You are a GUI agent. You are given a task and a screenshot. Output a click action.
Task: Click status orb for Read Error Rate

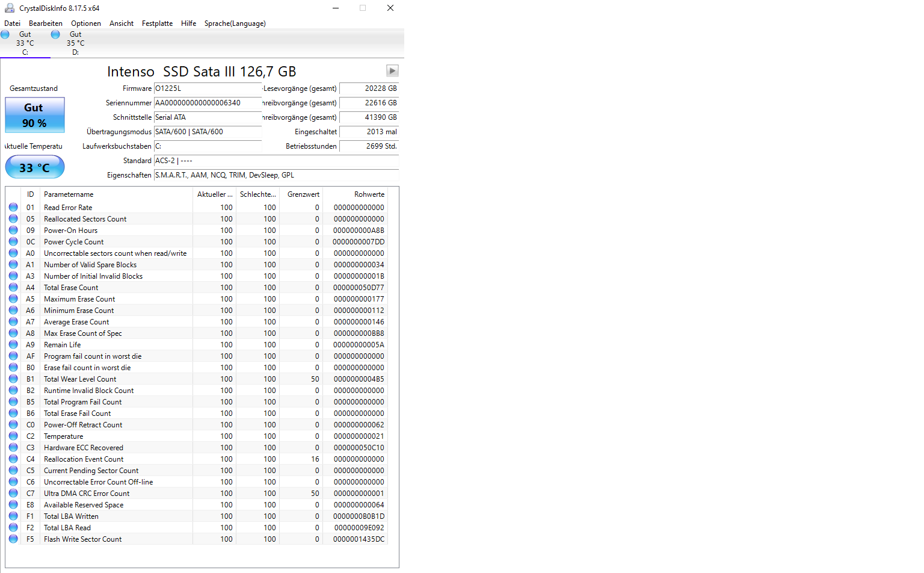point(13,207)
